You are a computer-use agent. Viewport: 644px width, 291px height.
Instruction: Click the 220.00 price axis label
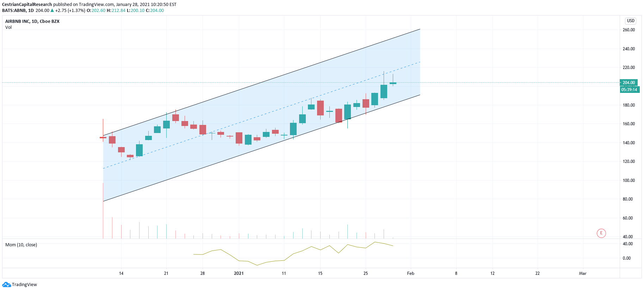(x=629, y=68)
